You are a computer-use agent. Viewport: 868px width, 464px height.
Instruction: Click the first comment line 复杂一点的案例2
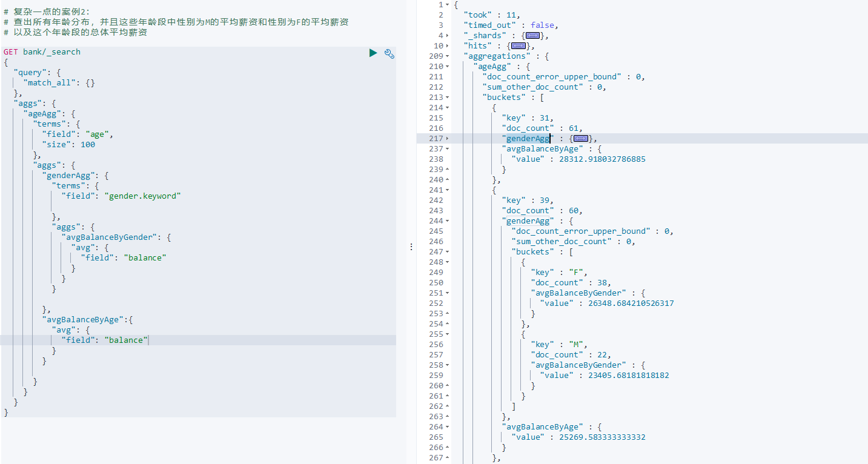tap(46, 12)
